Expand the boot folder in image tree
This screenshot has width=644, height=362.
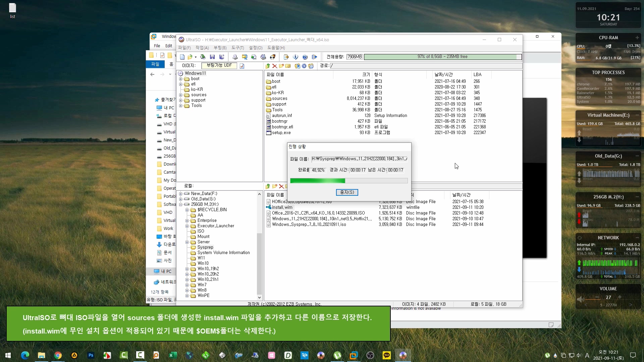181,79
